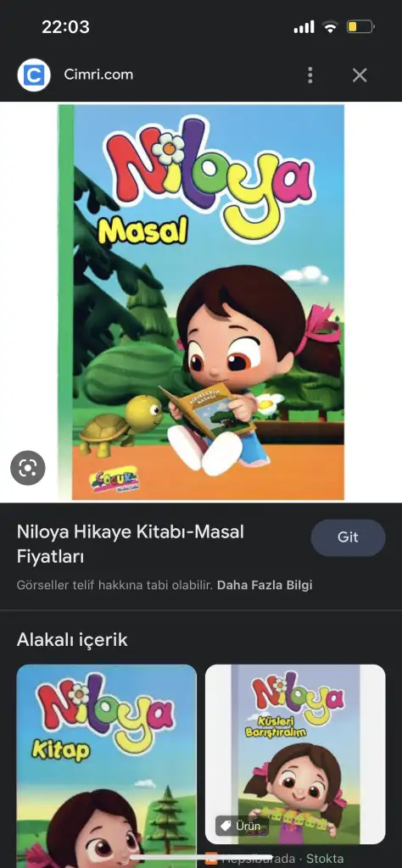Viewport: 402px width, 868px height.
Task: Tap the home indicator bar at bottom
Action: click(201, 858)
